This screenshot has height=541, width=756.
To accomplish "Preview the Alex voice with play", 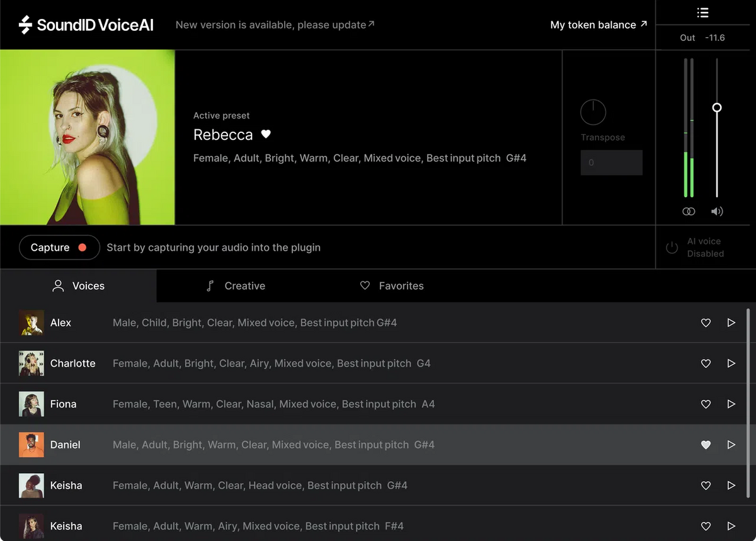I will 731,322.
